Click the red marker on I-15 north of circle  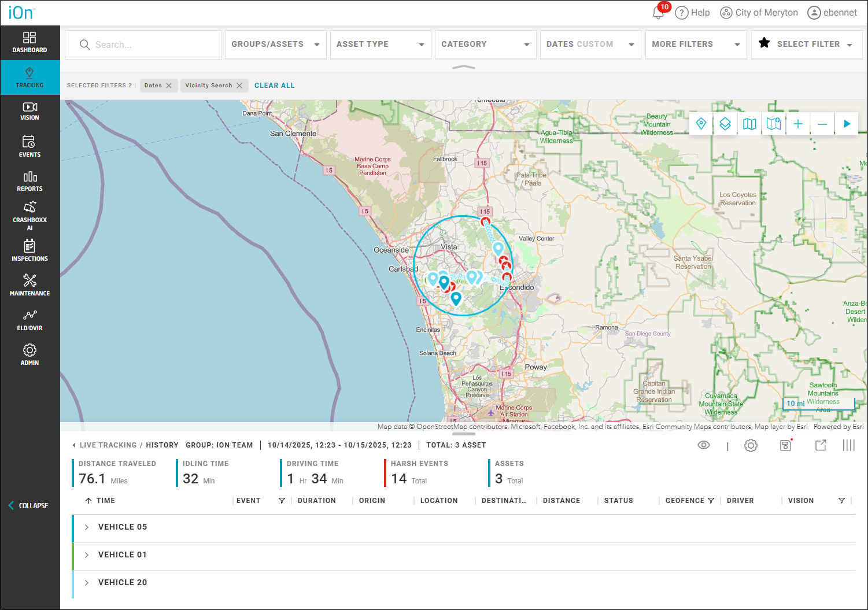(x=485, y=221)
